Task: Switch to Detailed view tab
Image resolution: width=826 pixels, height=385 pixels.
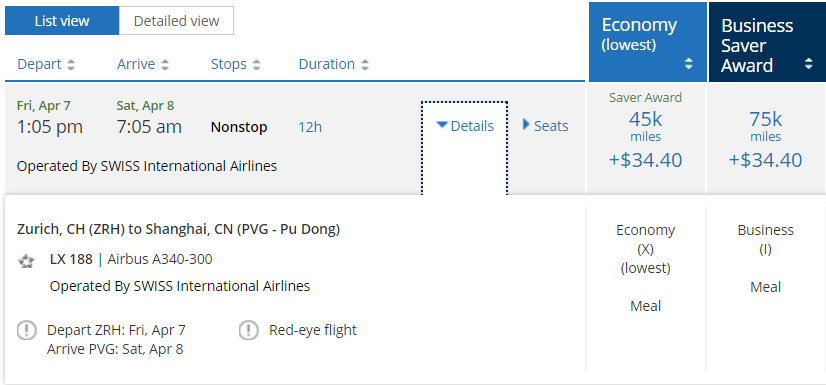Action: click(176, 21)
